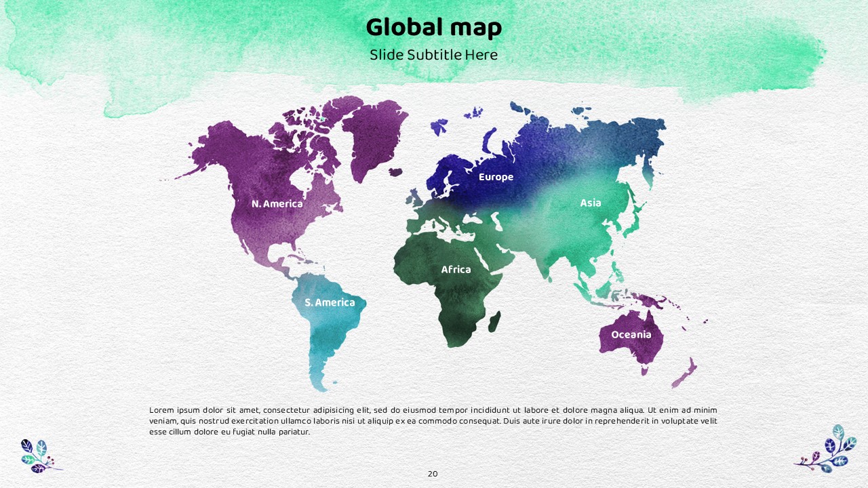Click the "Slide Subtitle Here" text

[x=433, y=55]
